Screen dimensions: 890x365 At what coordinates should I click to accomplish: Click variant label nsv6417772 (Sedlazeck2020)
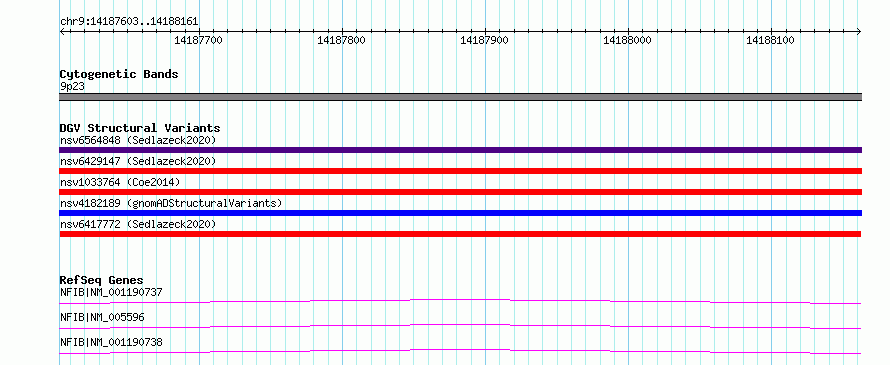click(138, 224)
